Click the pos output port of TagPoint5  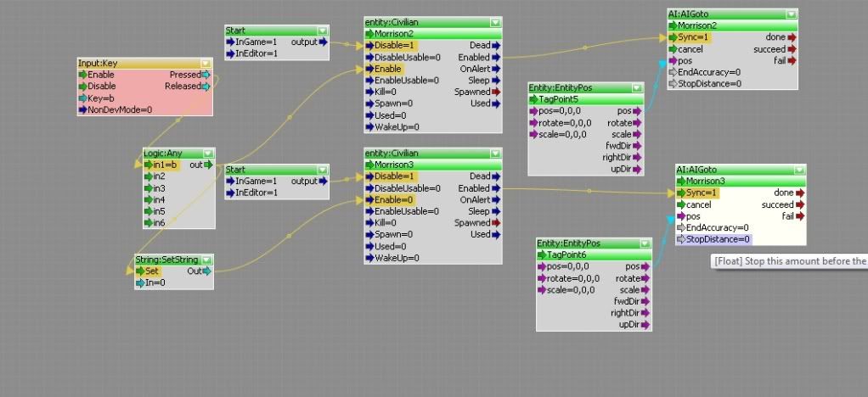tap(638, 111)
